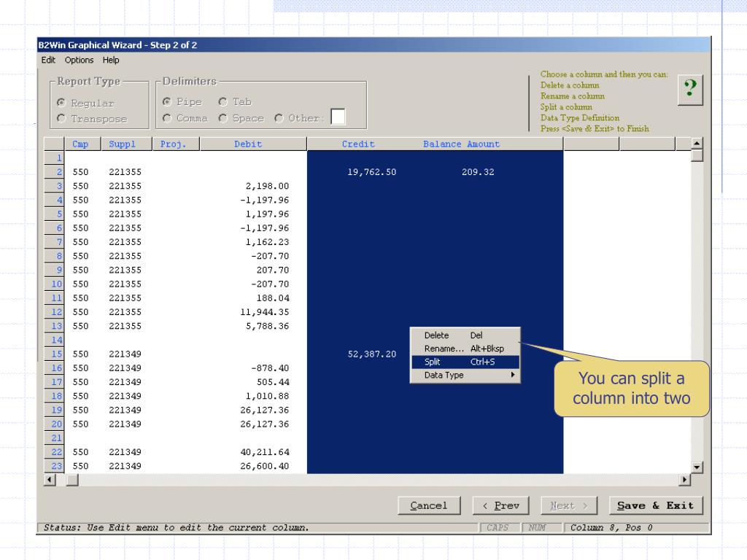Click the Next button
This screenshot has height=560, width=747.
569,505
